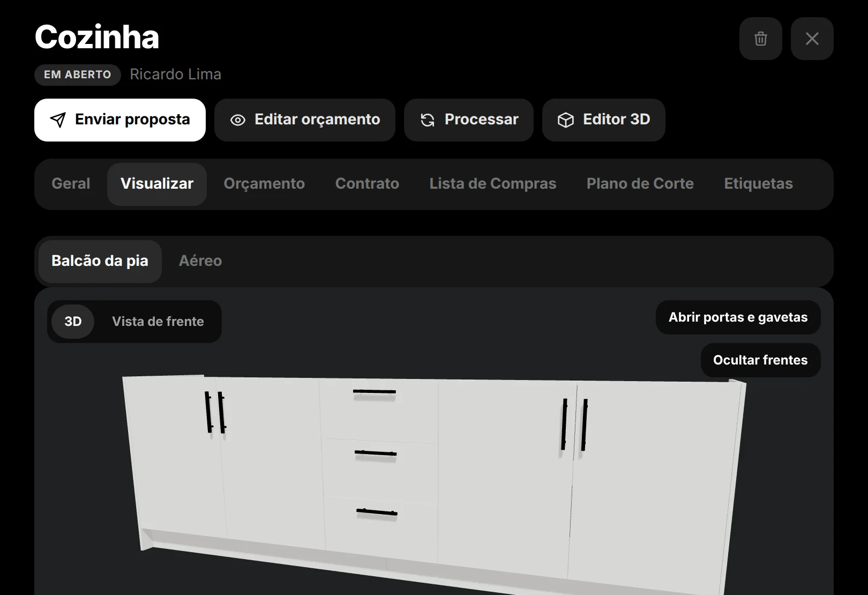The height and width of the screenshot is (595, 868).
Task: Click the EM ABERTO status badge
Action: (78, 75)
